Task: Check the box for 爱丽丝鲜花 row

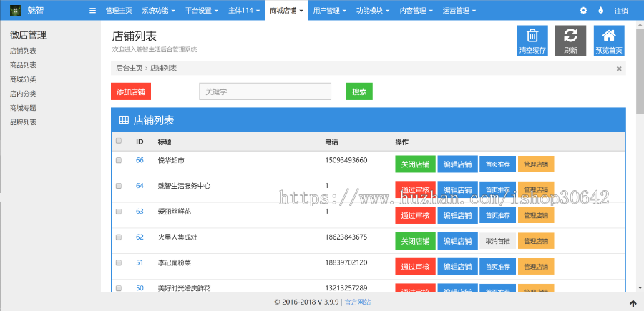Action: click(x=119, y=212)
